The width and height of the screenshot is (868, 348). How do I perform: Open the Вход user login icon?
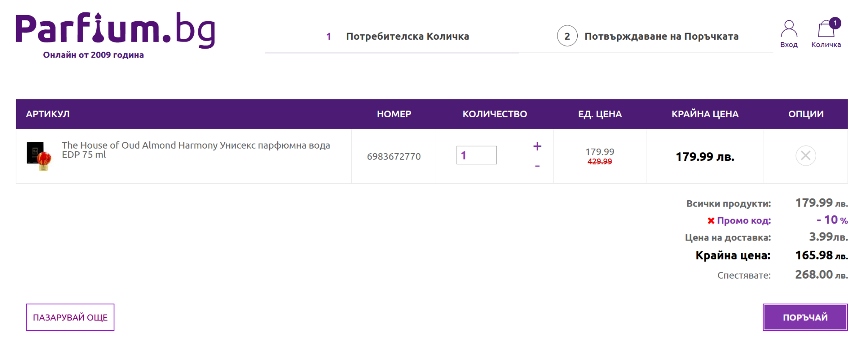point(788,30)
